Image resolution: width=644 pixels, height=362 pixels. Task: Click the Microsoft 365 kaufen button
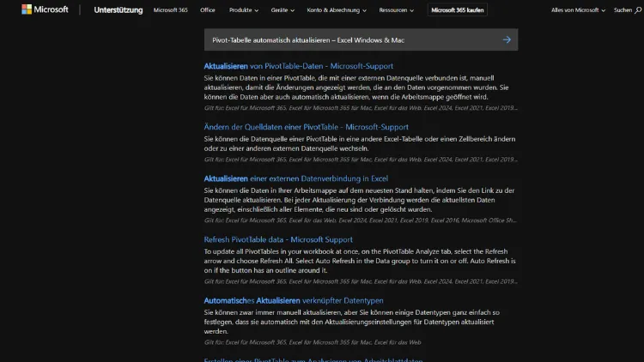(x=457, y=9)
